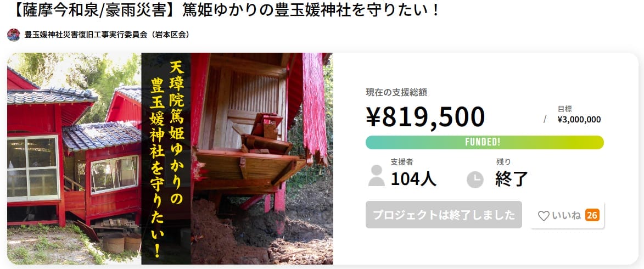Screen dimensions: 644x269
Task: Click the orange 26 likes count badge
Action: point(592,215)
